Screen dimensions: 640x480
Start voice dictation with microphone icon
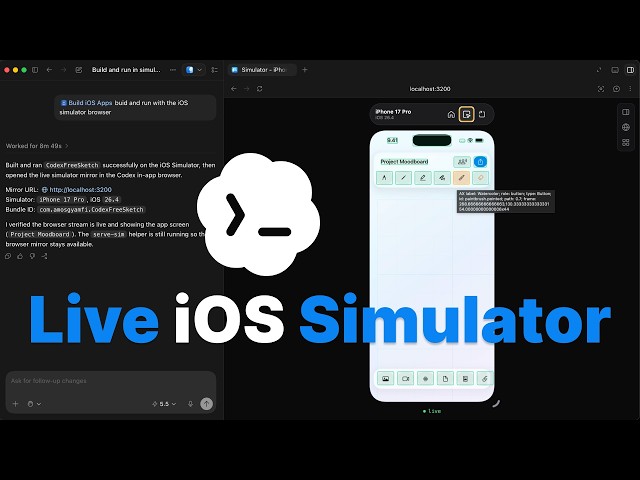point(190,404)
